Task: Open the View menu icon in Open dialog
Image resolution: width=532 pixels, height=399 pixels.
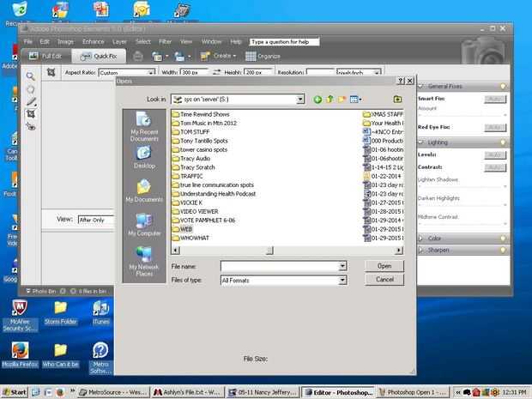Action: (x=355, y=100)
